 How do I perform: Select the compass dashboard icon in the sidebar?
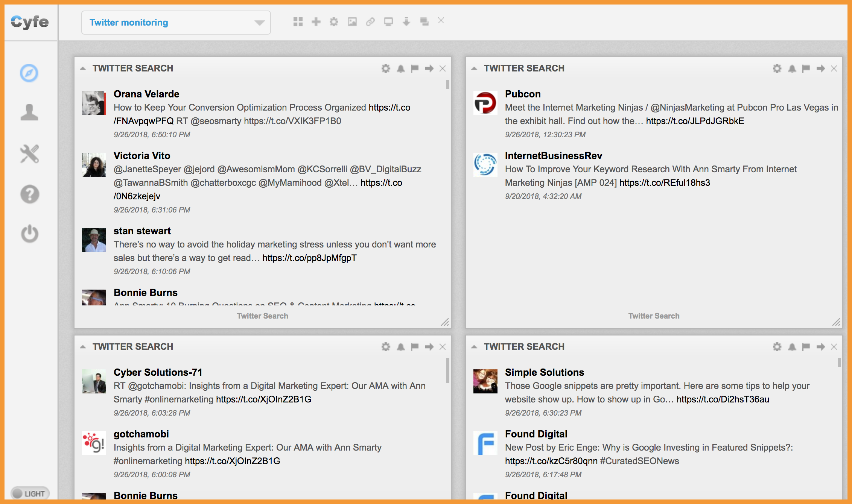coord(29,73)
